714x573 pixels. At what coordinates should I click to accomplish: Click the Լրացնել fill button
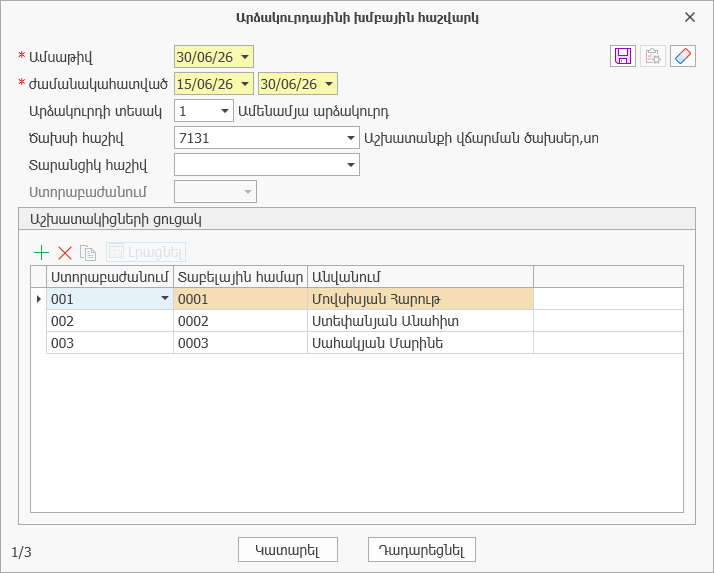(x=146, y=252)
